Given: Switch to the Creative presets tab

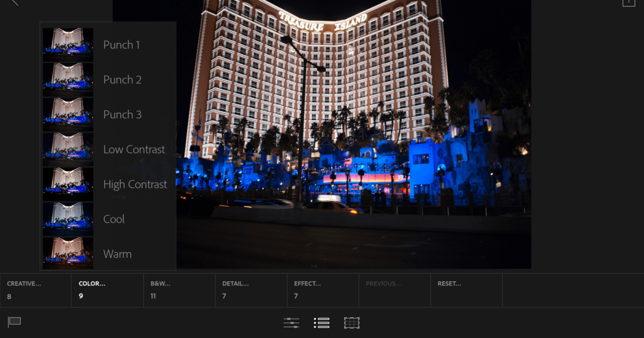Looking at the screenshot, I should (x=35, y=290).
